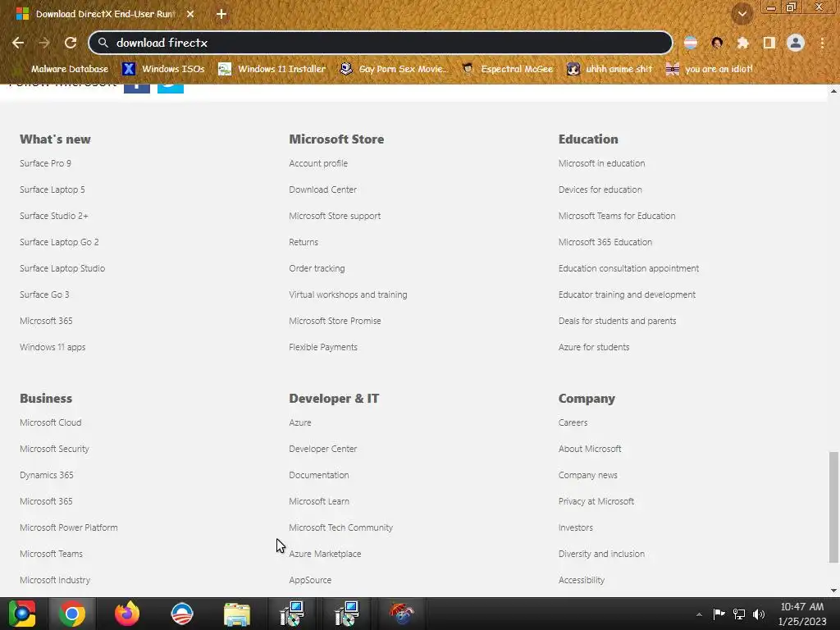Viewport: 840px width, 630px height.
Task: Open the Microsoft Cloud link
Action: point(51,422)
